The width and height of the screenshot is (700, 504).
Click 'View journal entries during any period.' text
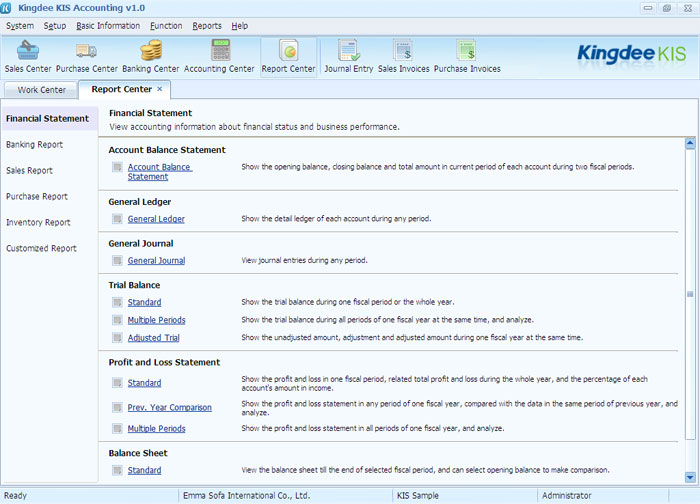304,260
